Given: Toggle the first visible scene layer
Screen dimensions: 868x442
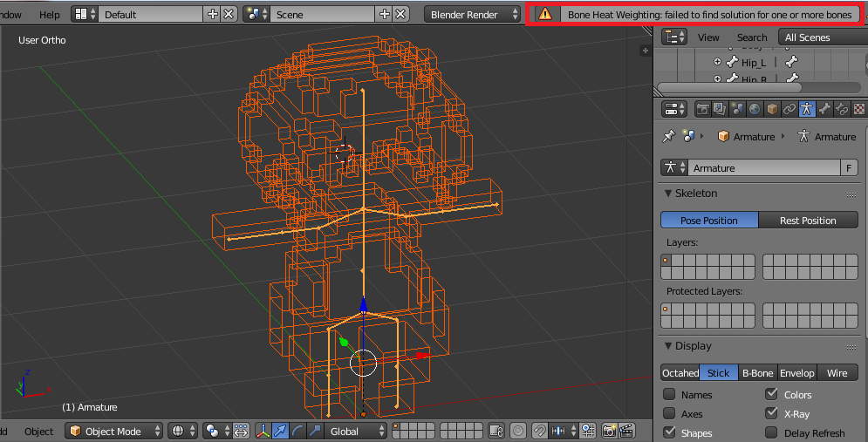Looking at the screenshot, I should [397, 427].
